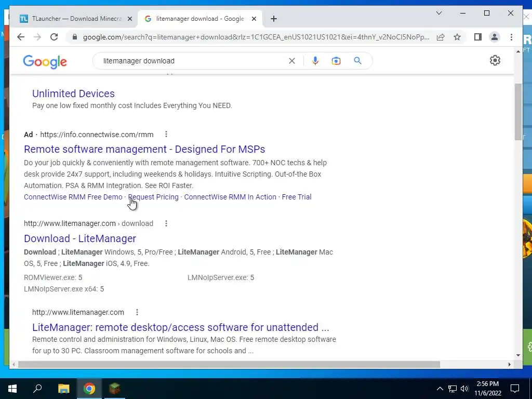Open ConnectWise RMM In Action link
Image resolution: width=532 pixels, height=399 pixels.
click(x=230, y=197)
